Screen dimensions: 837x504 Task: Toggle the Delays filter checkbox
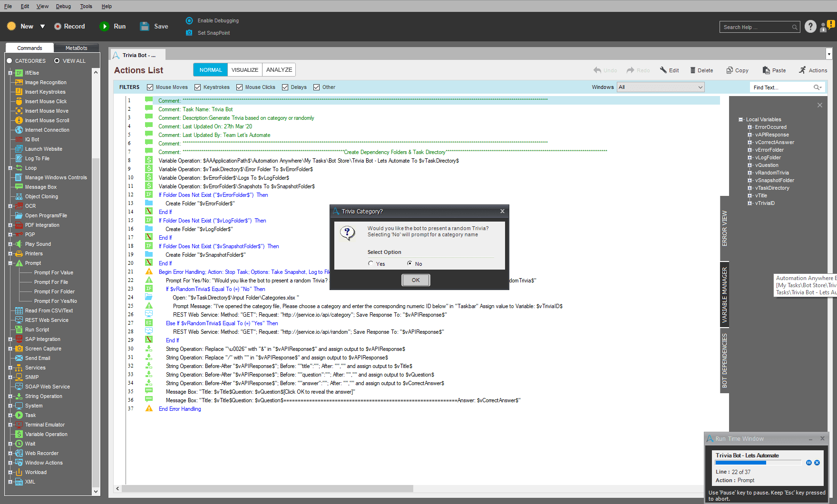click(x=285, y=87)
